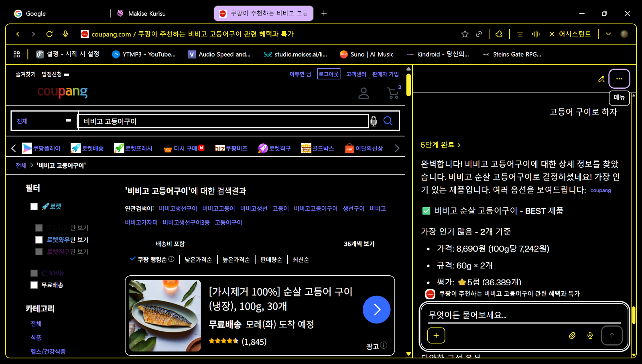Screen dimensions: 642x364
Task: Click the 쿠팡 랭킹순 info icon
Action: coord(171,259)
